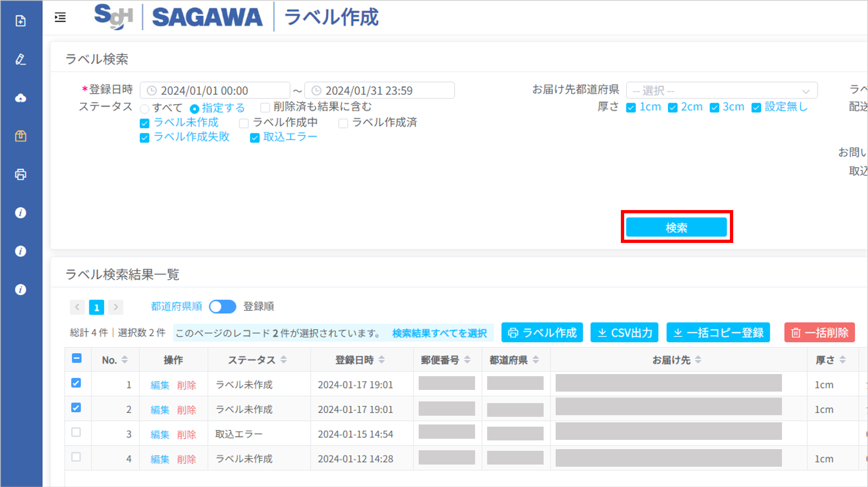Toggle the select-all header checkbox
Viewport: 868px width, 487px height.
click(77, 358)
